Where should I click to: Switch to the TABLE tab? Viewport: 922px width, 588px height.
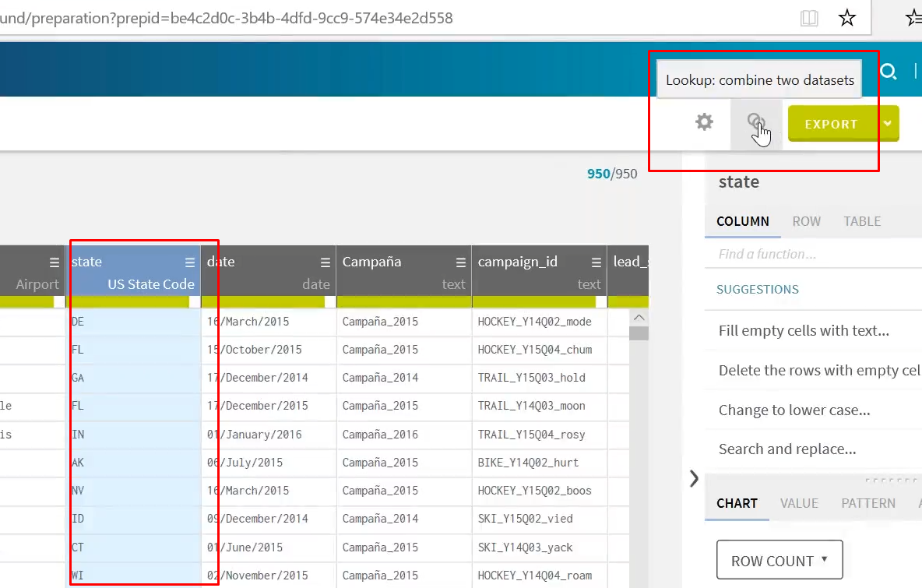861,221
